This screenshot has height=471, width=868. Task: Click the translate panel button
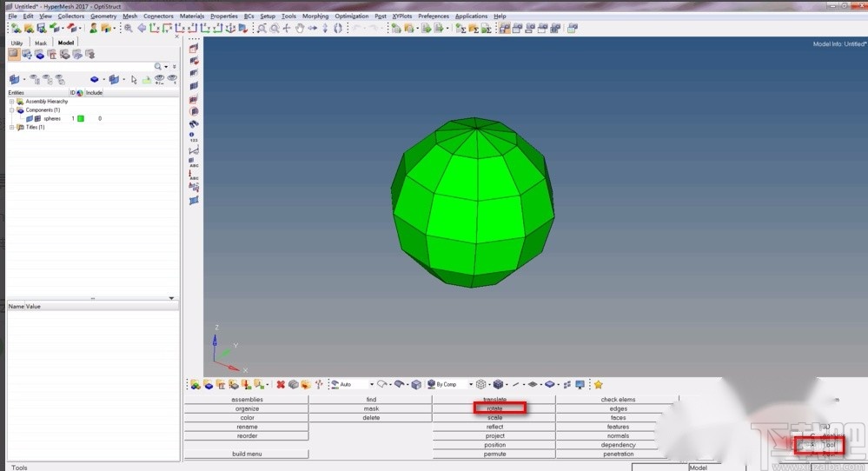point(494,400)
